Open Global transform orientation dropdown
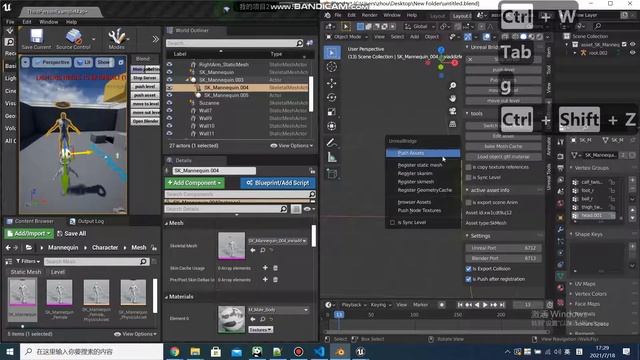The width and height of the screenshot is (640, 360). (420, 27)
